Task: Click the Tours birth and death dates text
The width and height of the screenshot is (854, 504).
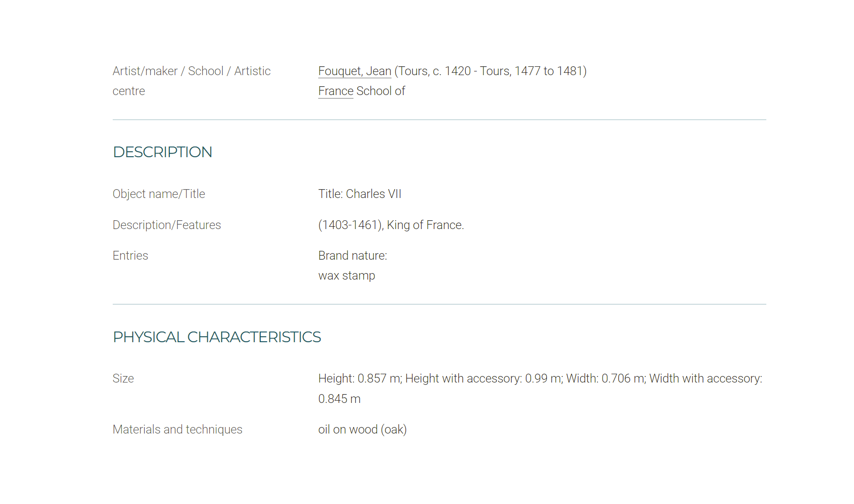Action: point(490,71)
